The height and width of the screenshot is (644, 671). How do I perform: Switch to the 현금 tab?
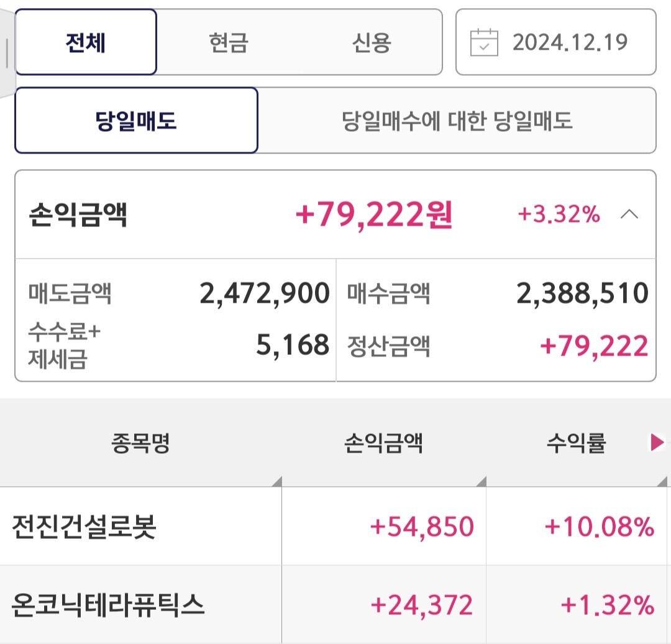[229, 42]
